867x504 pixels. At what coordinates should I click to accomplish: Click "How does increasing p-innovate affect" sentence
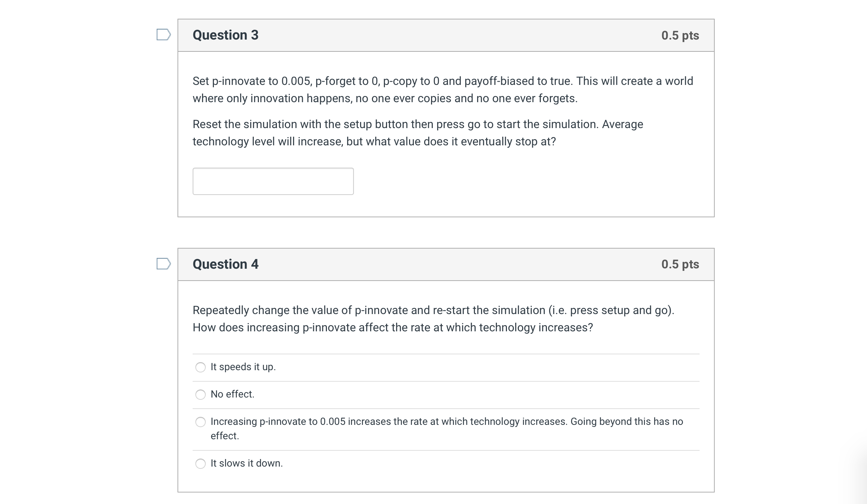392,327
